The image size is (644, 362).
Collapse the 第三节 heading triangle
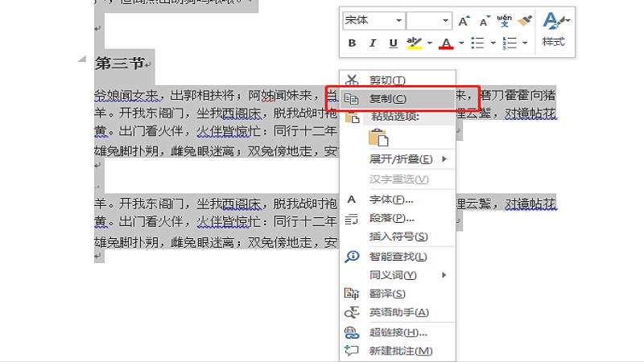82,60
